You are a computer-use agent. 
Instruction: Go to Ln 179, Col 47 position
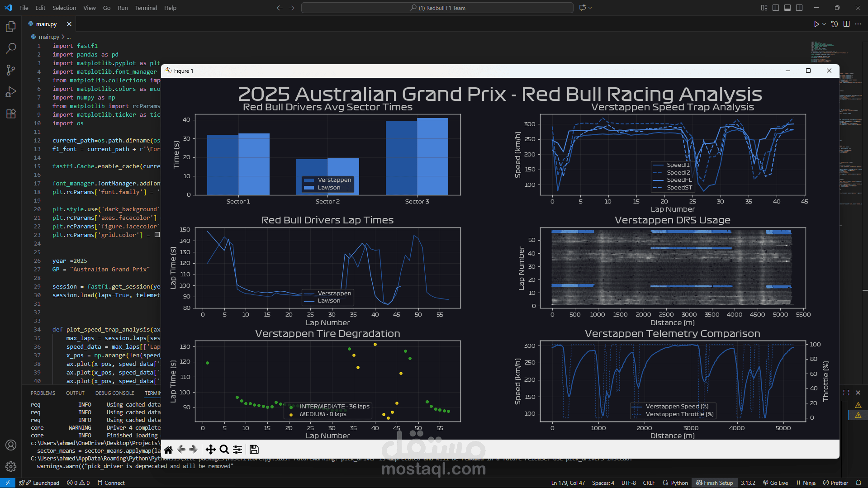(568, 483)
